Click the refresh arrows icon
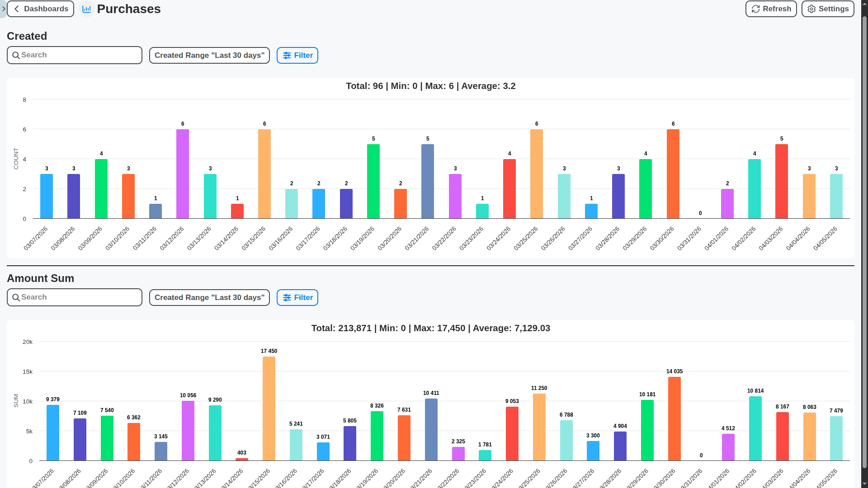 point(755,9)
